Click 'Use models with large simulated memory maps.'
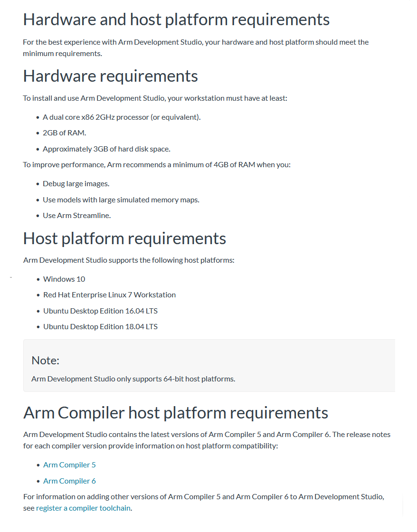Viewport: 417px width, 532px height. (x=121, y=200)
